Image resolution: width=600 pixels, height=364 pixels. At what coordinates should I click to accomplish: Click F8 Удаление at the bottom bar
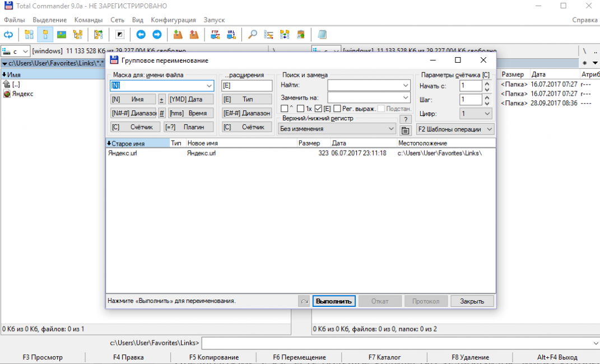tap(470, 357)
